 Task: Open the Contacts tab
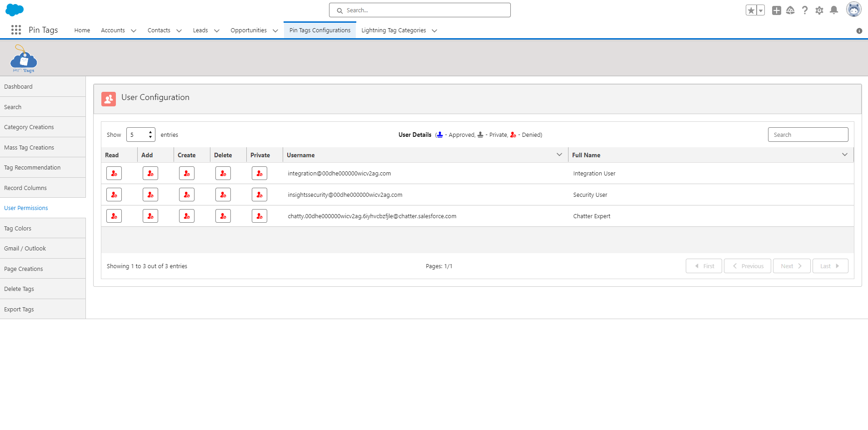(159, 30)
